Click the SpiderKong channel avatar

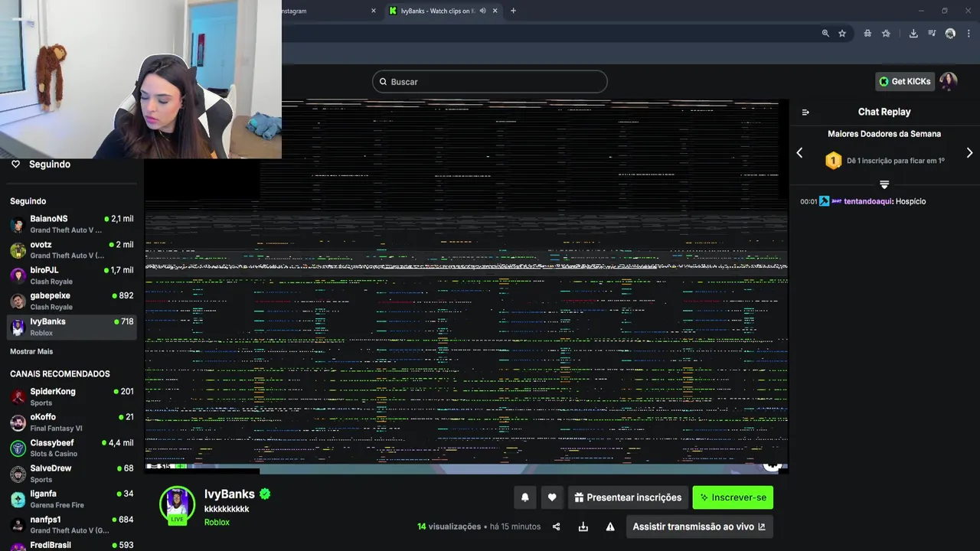[x=18, y=397]
